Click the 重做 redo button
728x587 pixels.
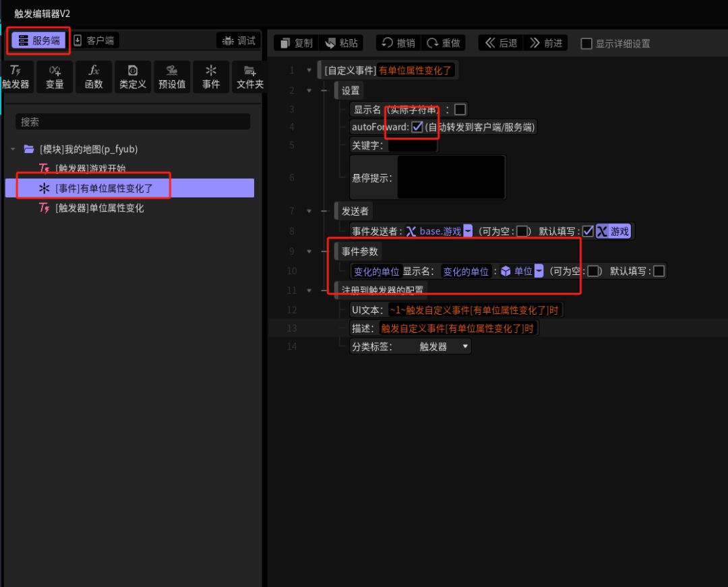coord(444,43)
